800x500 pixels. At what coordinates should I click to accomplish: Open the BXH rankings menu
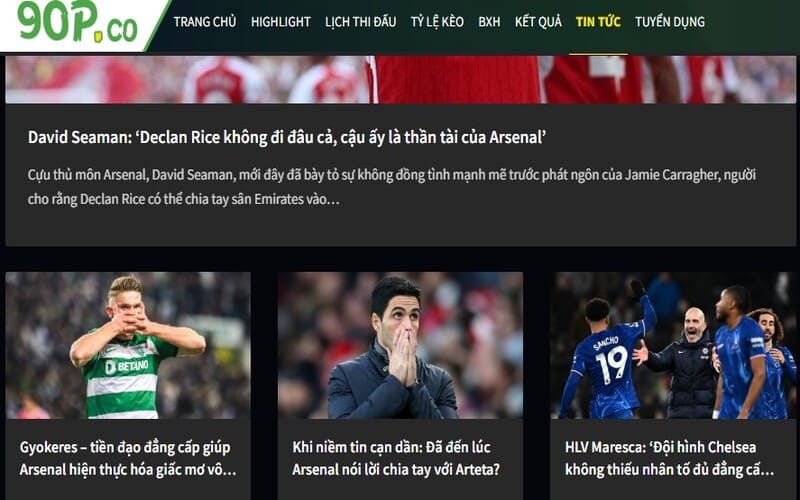pos(489,22)
